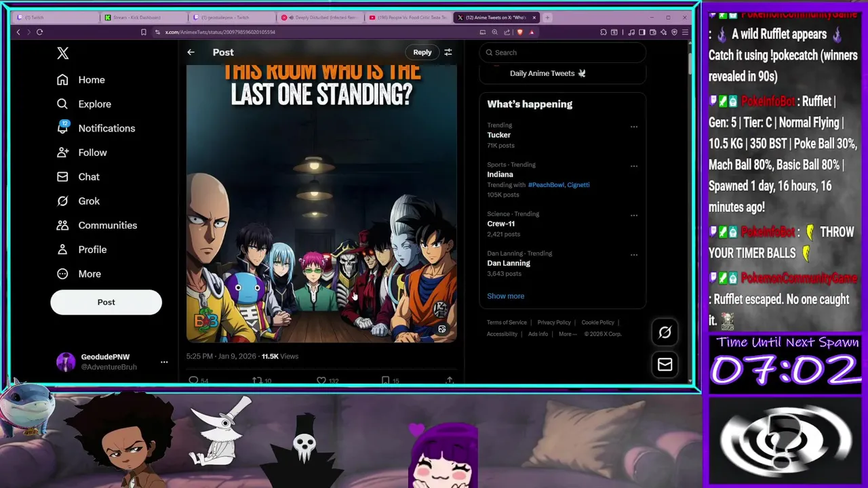Click the share icon under the post

point(449,380)
